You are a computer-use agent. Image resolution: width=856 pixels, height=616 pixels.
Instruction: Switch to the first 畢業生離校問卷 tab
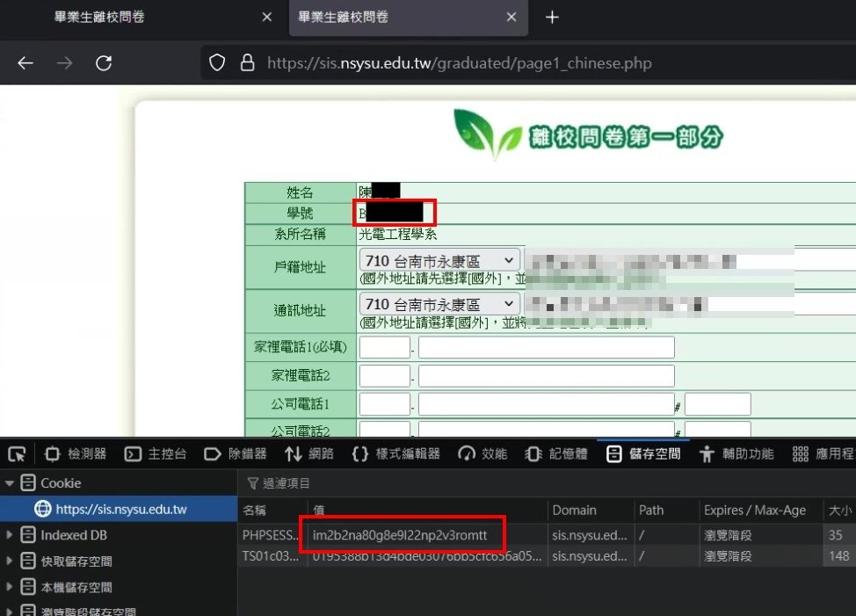[98, 18]
